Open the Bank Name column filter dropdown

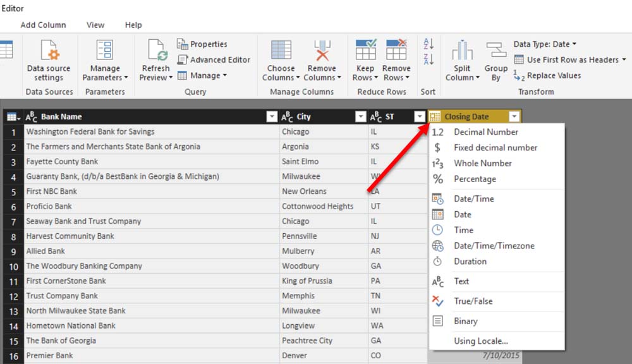(272, 117)
